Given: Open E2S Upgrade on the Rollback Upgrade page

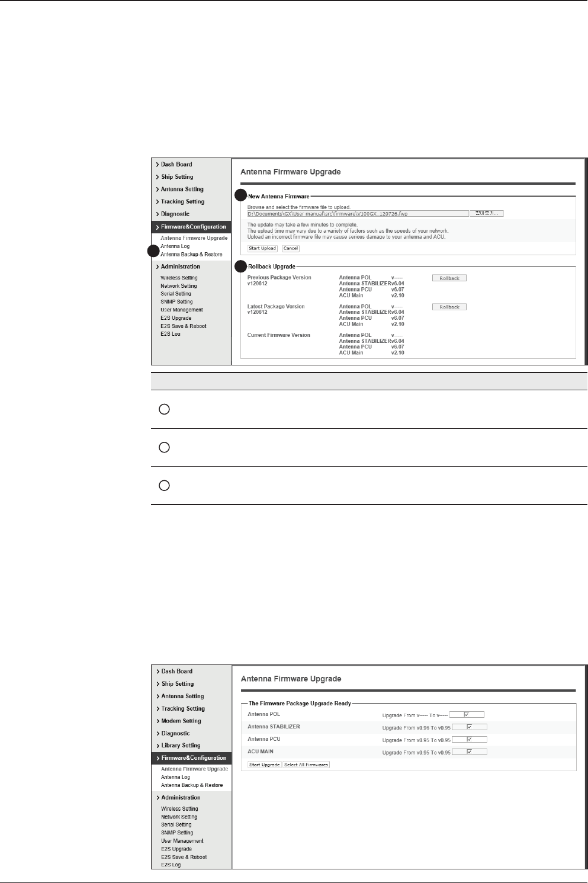Looking at the screenshot, I should pyautogui.click(x=176, y=318).
